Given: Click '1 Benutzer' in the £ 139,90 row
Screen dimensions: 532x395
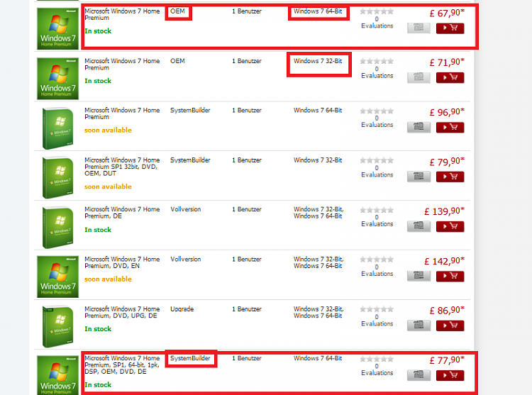Looking at the screenshot, I should 247,209.
